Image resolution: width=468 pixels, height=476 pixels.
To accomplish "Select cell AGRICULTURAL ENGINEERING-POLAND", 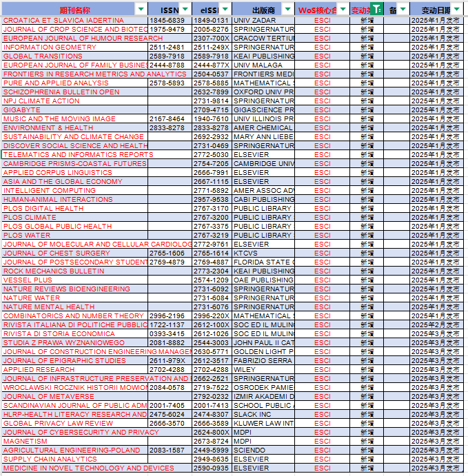I will [x=74, y=451].
